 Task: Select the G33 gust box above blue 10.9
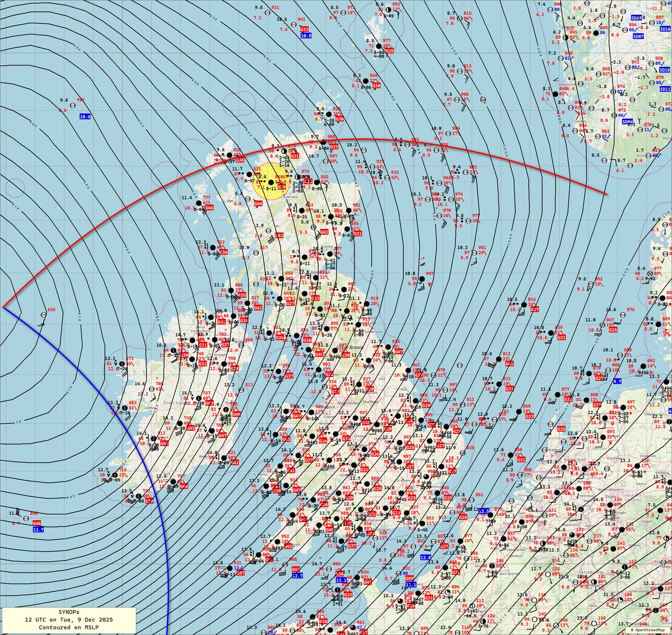[305, 29]
